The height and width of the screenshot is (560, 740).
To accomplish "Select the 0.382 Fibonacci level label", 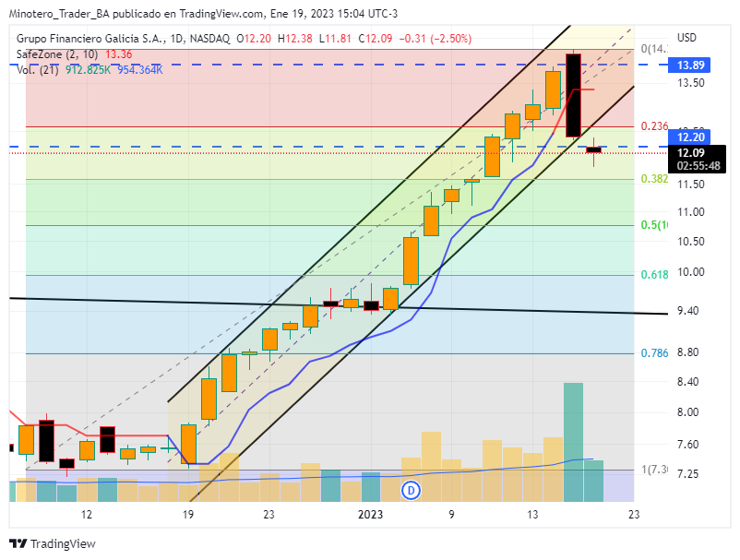I will point(654,179).
